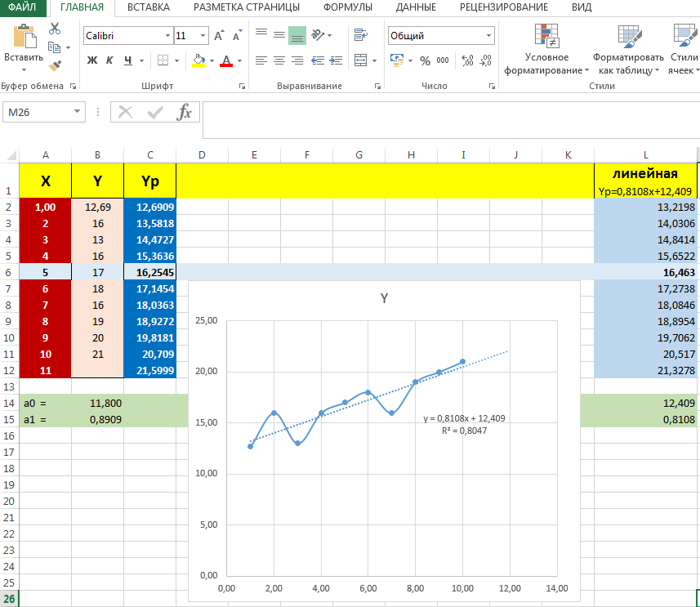Select cell B14 with value 11,800

[98, 404]
